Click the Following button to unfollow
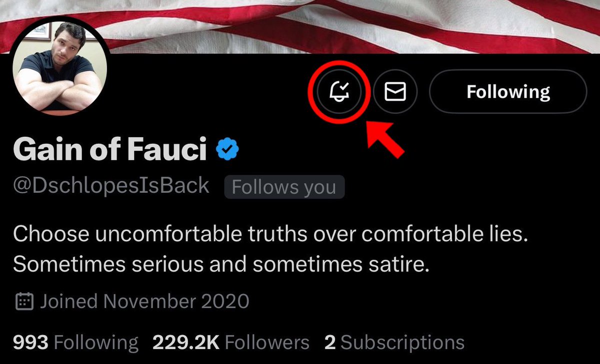600x364 pixels. (507, 92)
